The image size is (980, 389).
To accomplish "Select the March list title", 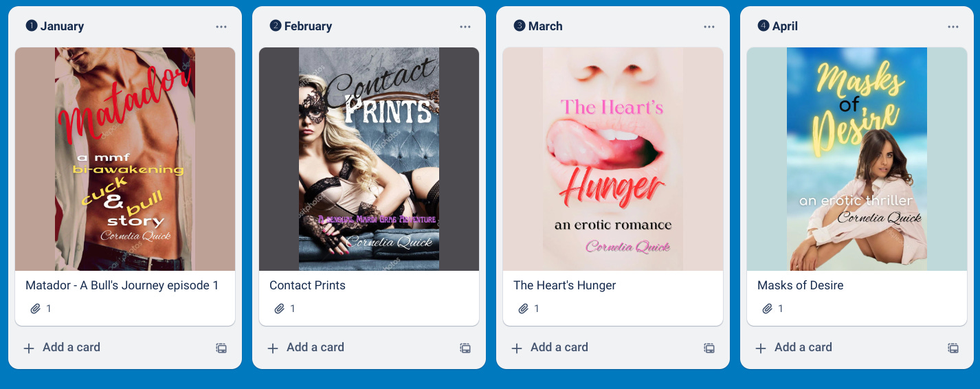I will tap(546, 26).
